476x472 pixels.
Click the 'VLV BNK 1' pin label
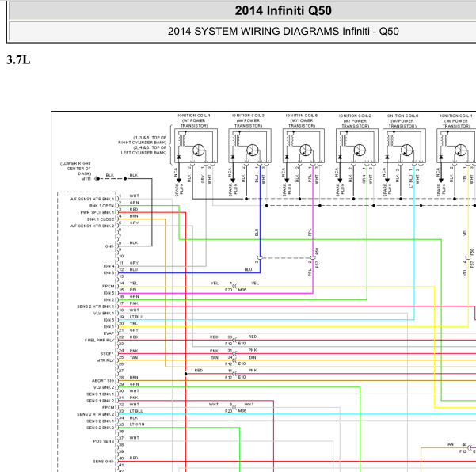(x=104, y=314)
